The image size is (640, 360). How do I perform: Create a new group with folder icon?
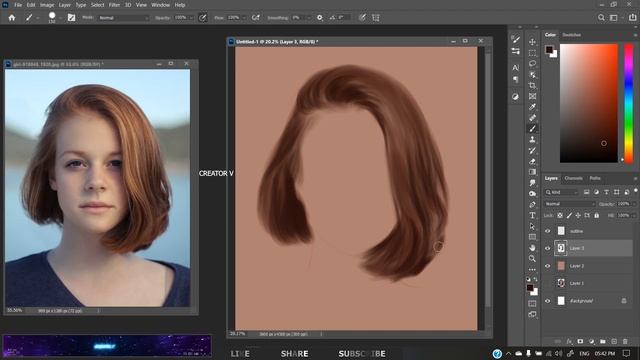603,341
